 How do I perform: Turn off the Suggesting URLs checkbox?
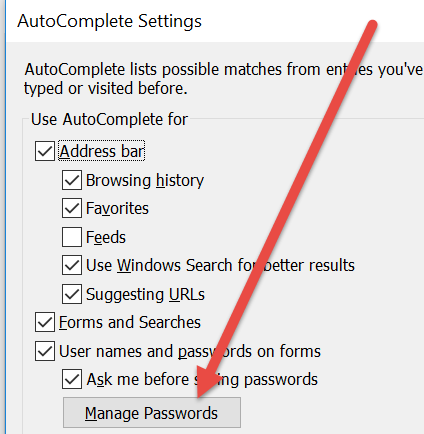click(72, 294)
